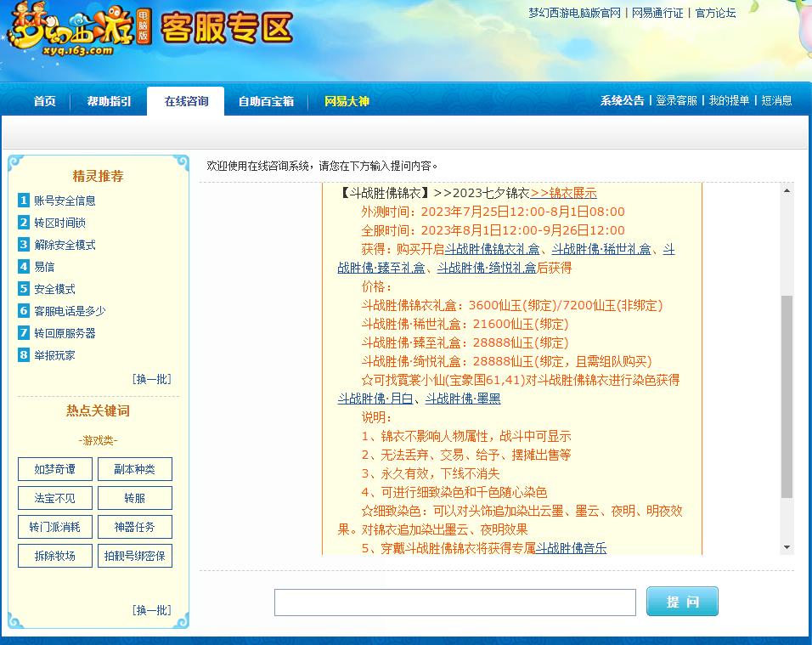Click number 8 icon beside 举报玩家
This screenshot has width=812, height=645.
(x=23, y=355)
